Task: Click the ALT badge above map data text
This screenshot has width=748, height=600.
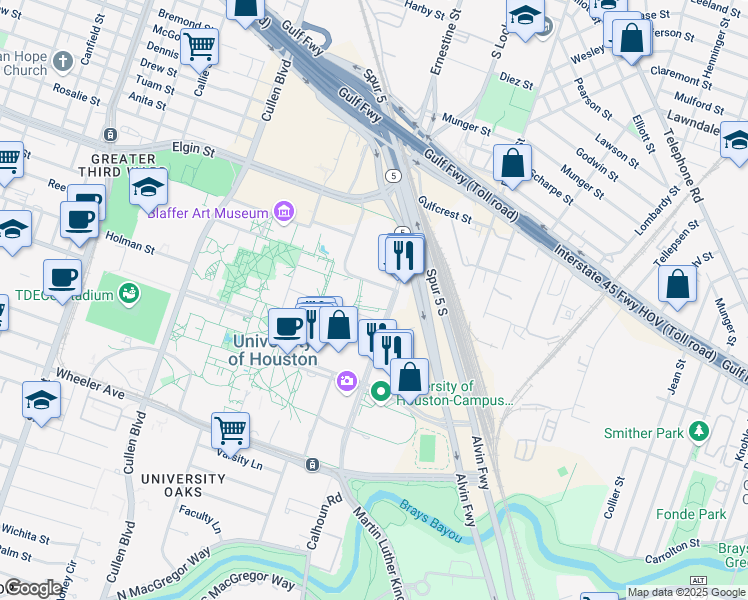Action: pos(698,580)
